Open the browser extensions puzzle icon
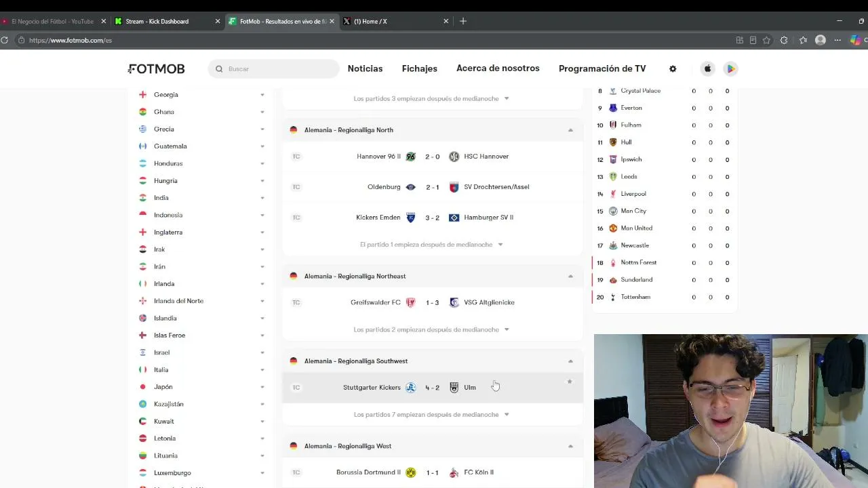The image size is (868, 488). 784,40
